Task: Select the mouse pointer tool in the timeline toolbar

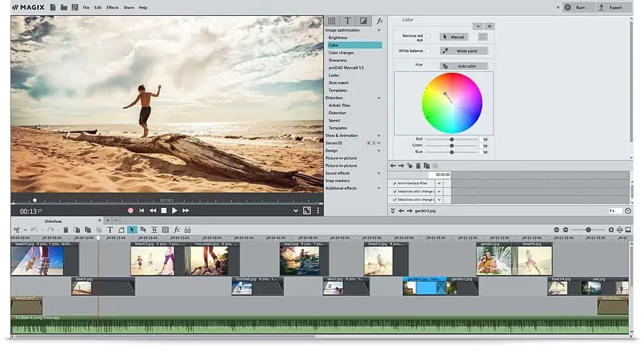Action: (x=132, y=230)
